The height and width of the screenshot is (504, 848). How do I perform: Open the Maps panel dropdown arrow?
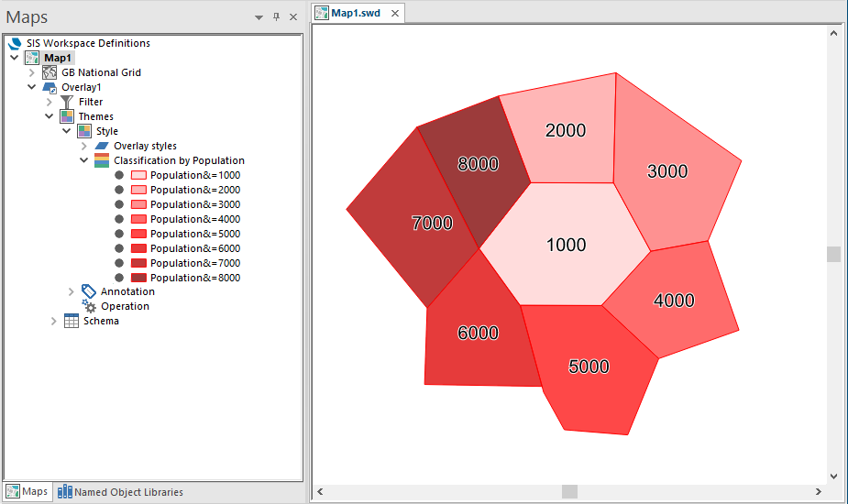(259, 17)
